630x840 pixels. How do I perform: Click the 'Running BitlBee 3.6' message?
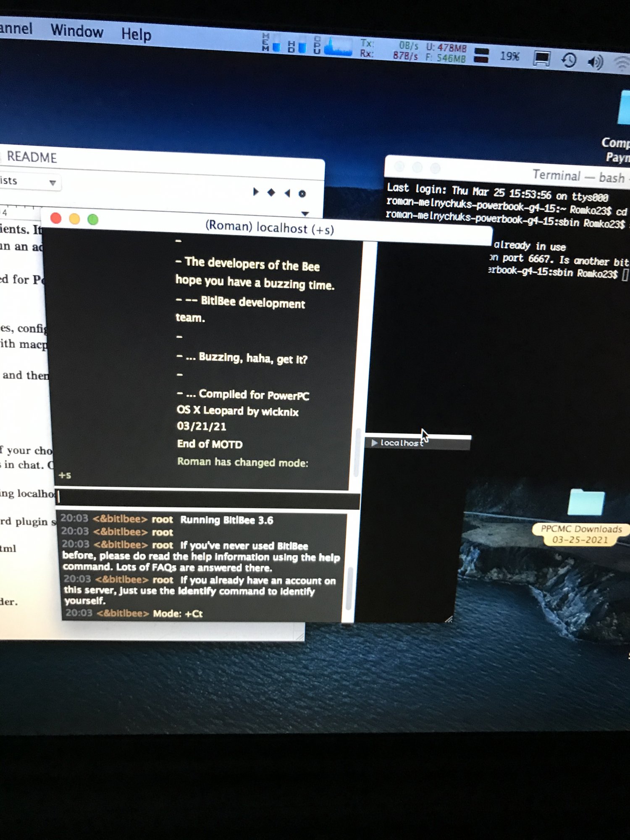point(227,520)
